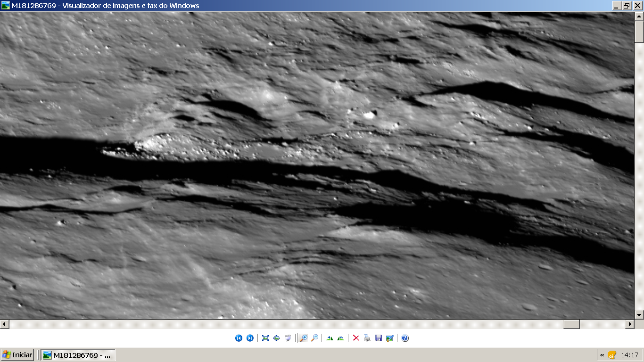Select the Best Fit view icon

265,338
